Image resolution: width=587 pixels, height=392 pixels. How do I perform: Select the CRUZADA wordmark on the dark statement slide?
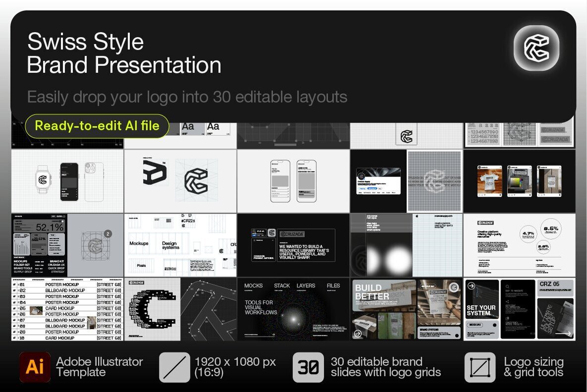pyautogui.click(x=293, y=234)
